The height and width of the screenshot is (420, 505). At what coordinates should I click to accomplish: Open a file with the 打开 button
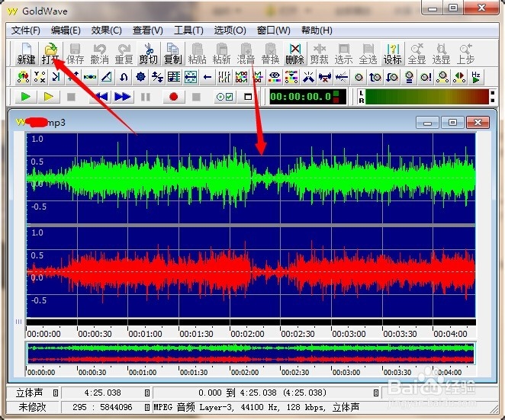50,54
